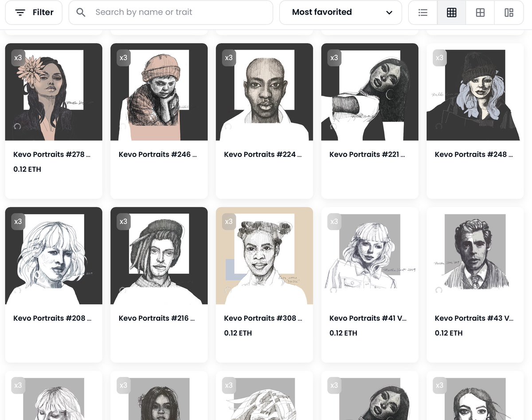
Task: Click 0.12 ETH price under Kevo Portraits #41
Action: (343, 333)
